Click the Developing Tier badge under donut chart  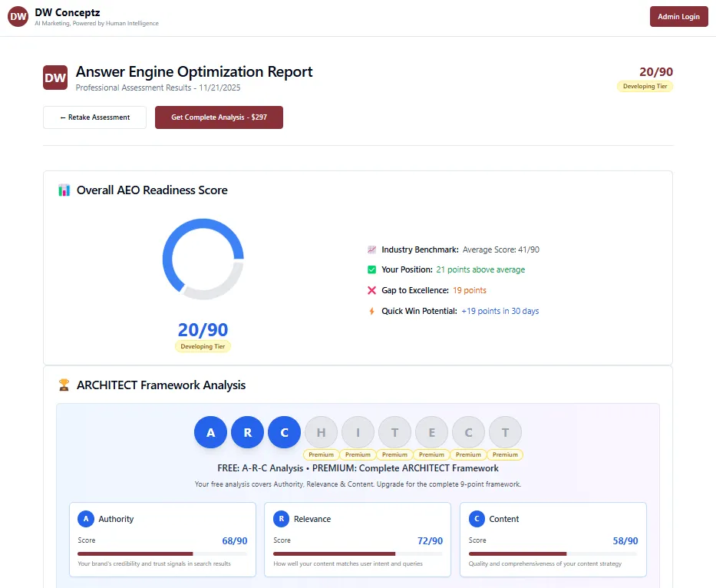pyautogui.click(x=203, y=346)
